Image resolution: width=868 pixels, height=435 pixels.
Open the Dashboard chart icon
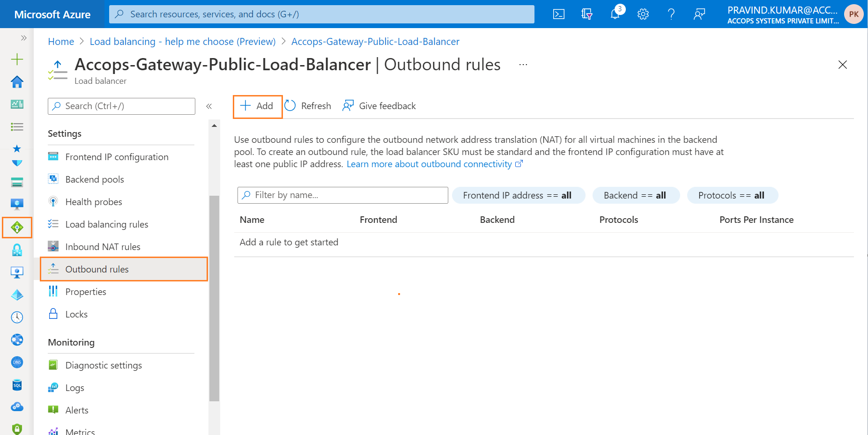pos(17,104)
